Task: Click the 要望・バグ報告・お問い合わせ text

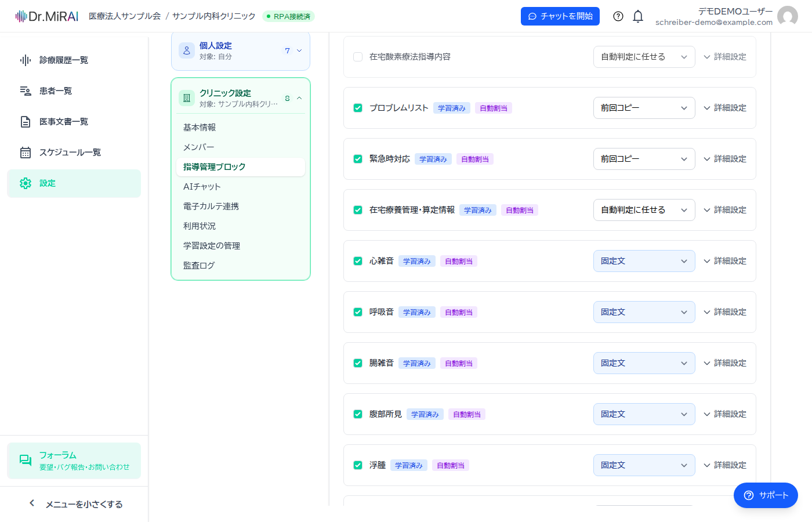Action: tap(85, 467)
